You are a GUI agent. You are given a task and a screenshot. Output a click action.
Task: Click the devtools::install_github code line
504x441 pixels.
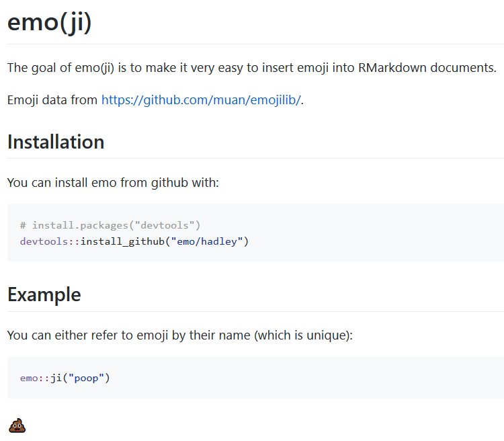coord(134,241)
